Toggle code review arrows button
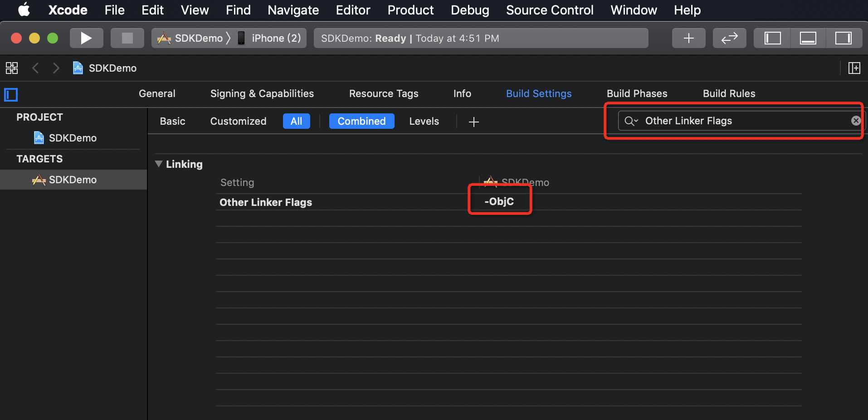 729,38
